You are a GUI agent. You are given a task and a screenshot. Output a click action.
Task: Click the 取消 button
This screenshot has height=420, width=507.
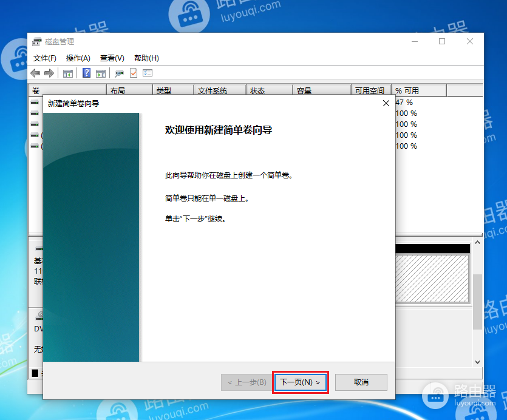tap(361, 382)
